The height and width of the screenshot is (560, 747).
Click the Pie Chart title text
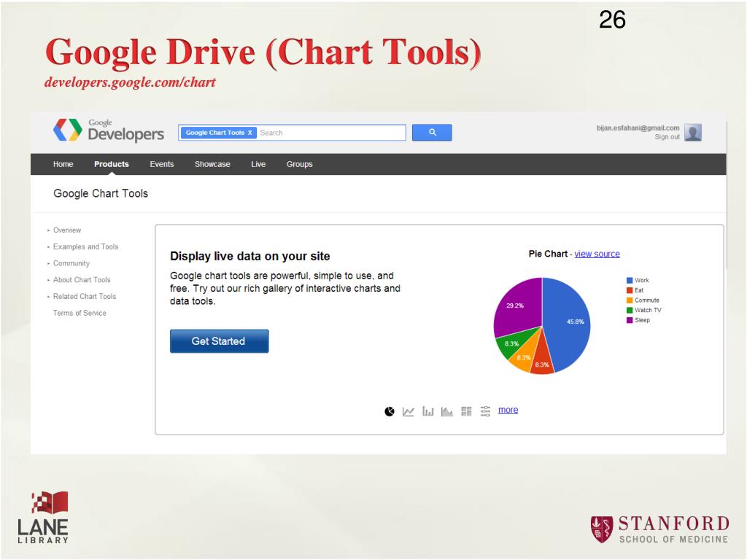click(x=548, y=254)
